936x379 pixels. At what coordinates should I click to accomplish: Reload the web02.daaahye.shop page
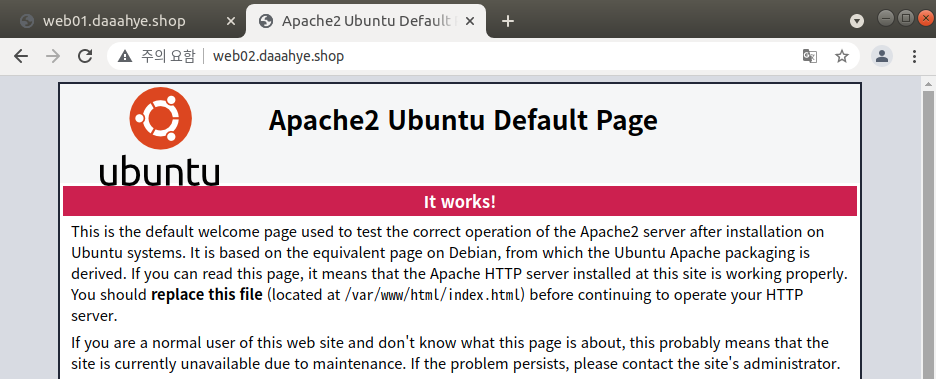click(85, 56)
